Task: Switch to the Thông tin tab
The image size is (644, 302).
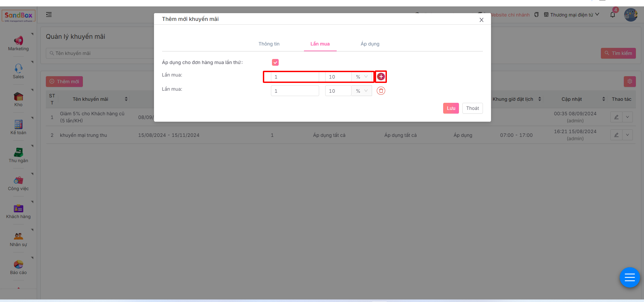Action: click(x=269, y=44)
